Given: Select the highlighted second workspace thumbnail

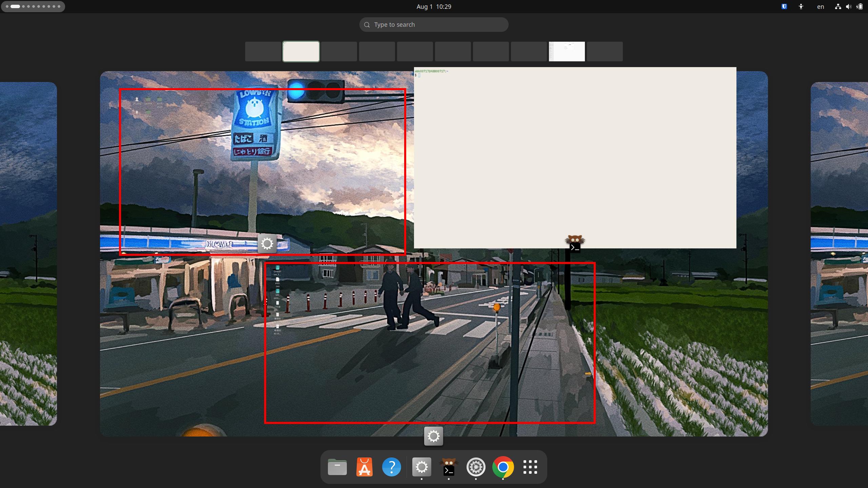Looking at the screenshot, I should [x=301, y=52].
